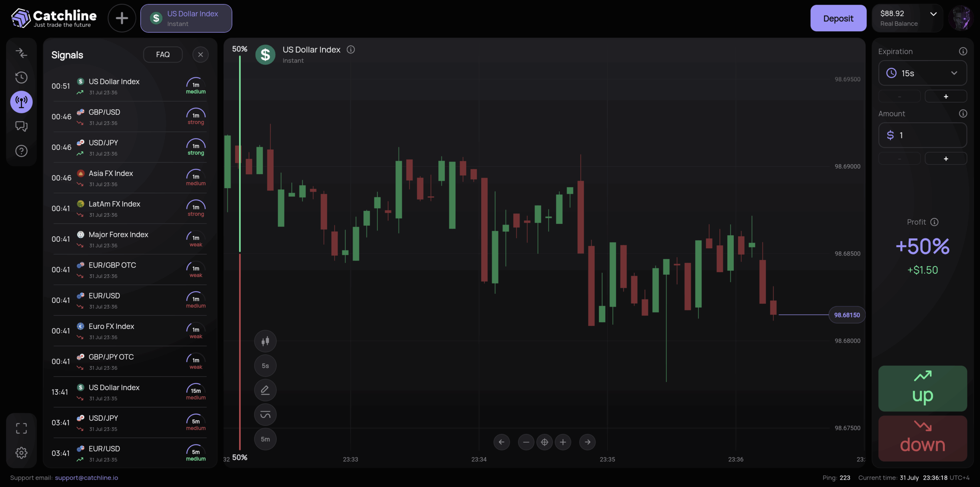The image size is (980, 487).
Task: Toggle fullscreen mode from sidebar
Action: [21, 428]
